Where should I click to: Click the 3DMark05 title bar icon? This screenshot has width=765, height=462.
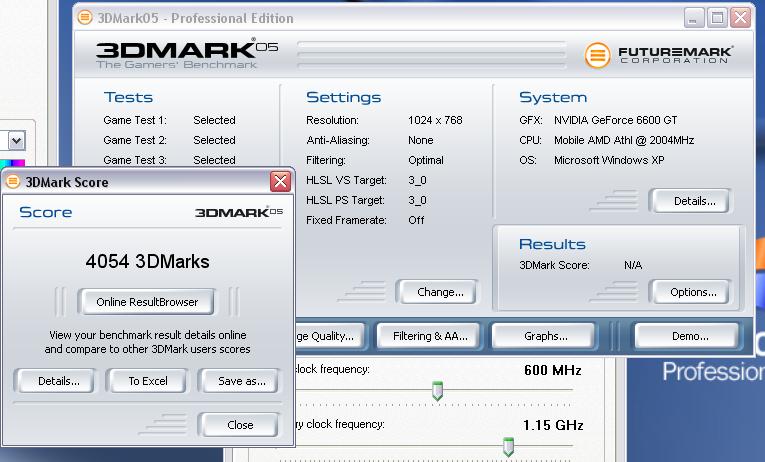click(x=84, y=18)
